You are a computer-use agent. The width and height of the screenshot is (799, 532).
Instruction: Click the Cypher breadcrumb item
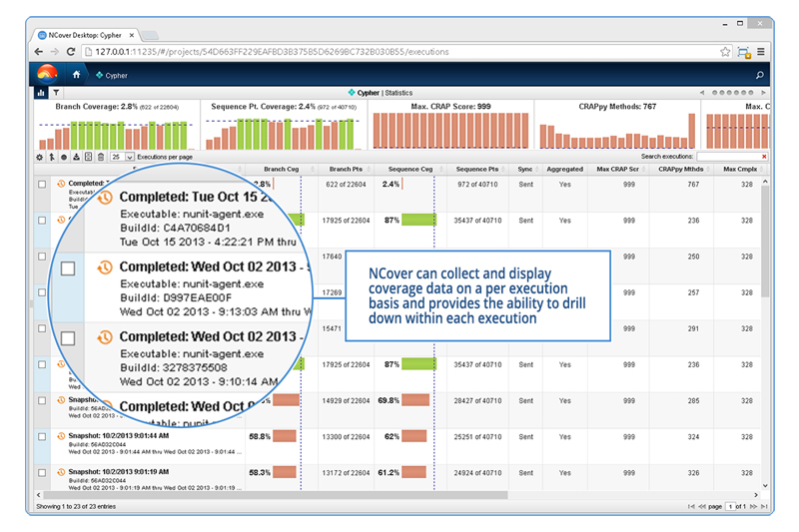point(112,75)
